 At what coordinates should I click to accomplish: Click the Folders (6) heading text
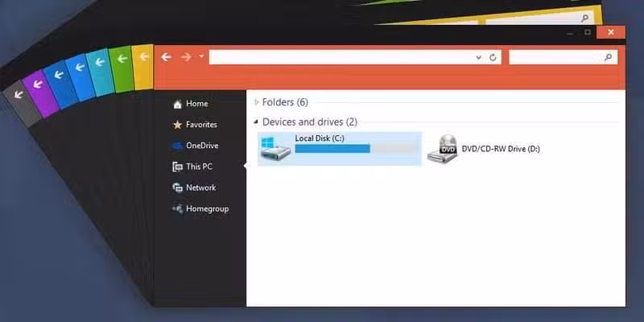(285, 102)
